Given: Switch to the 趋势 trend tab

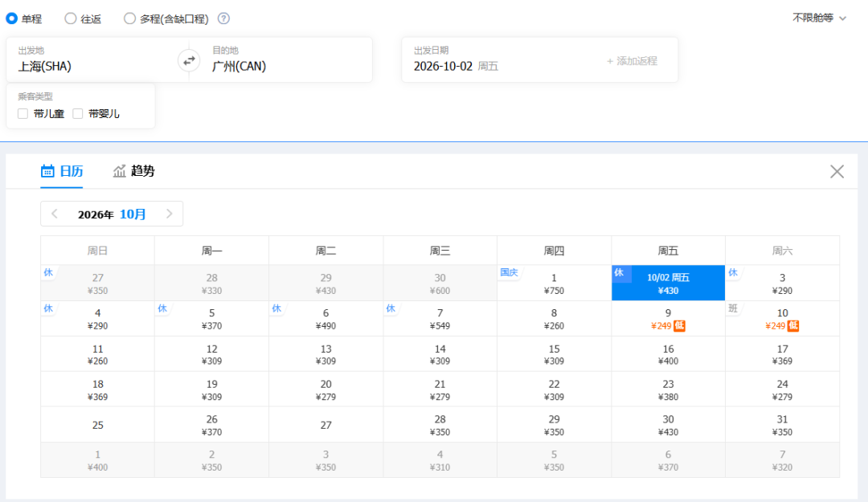Looking at the screenshot, I should 133,171.
